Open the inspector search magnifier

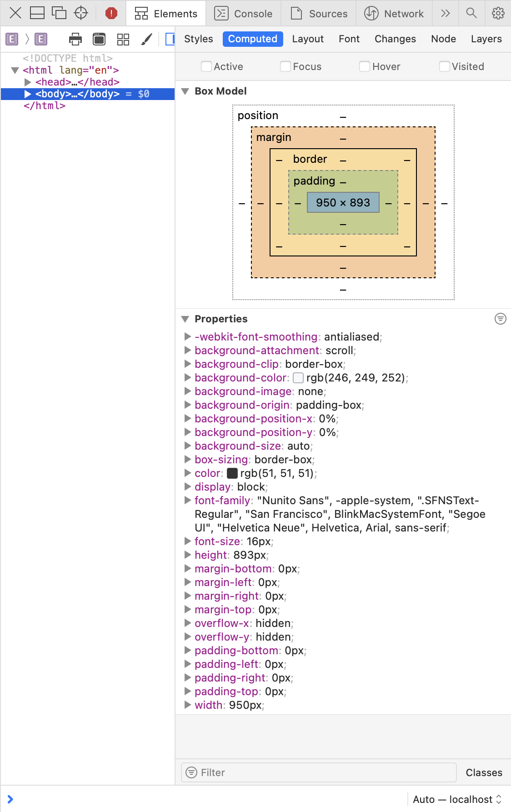pyautogui.click(x=471, y=13)
